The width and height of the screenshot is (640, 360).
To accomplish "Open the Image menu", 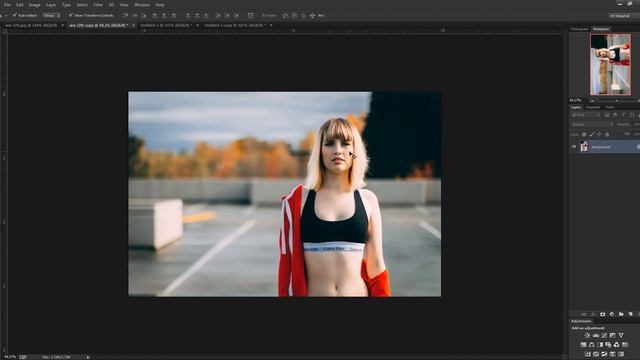I will coord(34,5).
